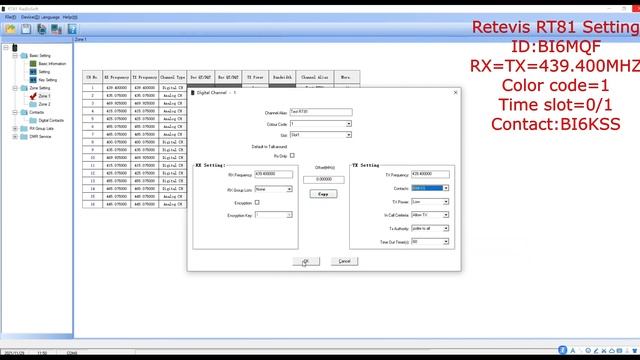Open the Encryption Key dropdown

(289, 215)
